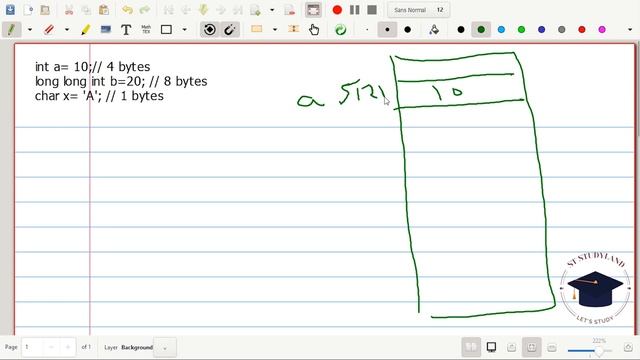Create a new document

28,10
